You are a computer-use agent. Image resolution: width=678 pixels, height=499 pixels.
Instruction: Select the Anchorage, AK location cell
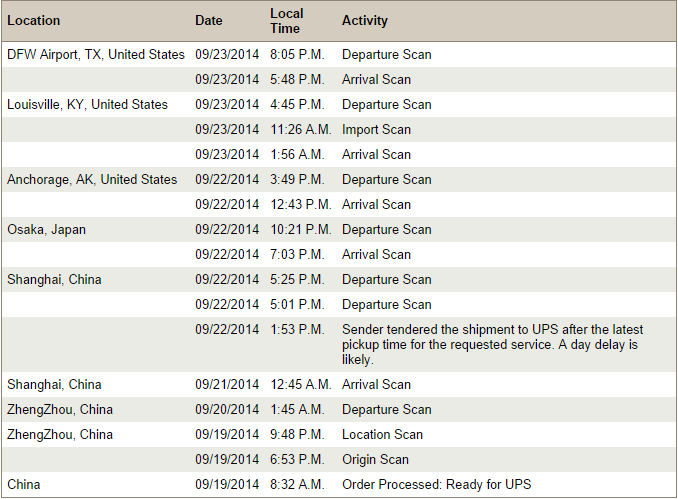click(92, 179)
